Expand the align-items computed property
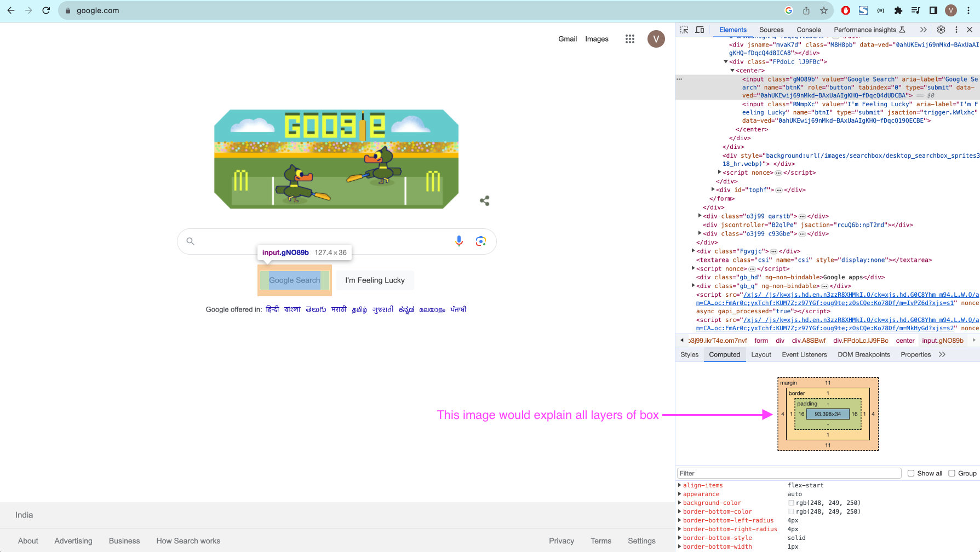This screenshot has width=980, height=552. 679,485
